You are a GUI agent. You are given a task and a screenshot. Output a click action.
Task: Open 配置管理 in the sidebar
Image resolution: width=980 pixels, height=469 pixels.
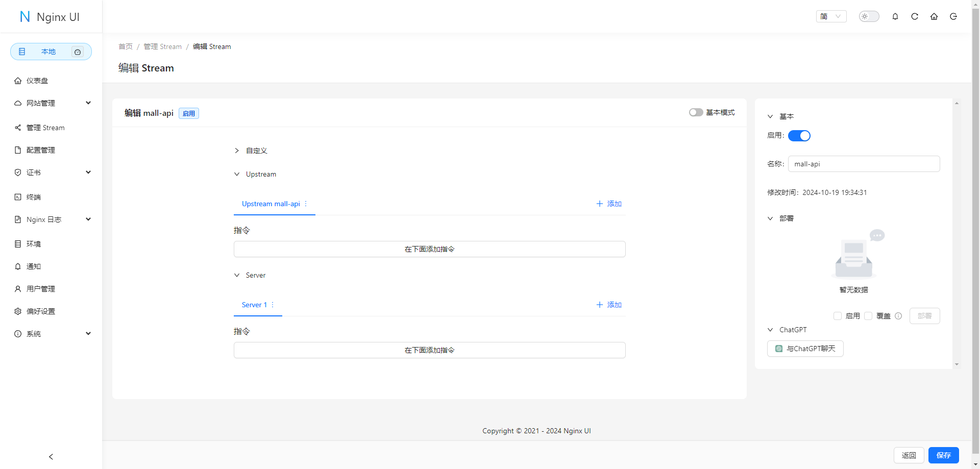point(41,150)
